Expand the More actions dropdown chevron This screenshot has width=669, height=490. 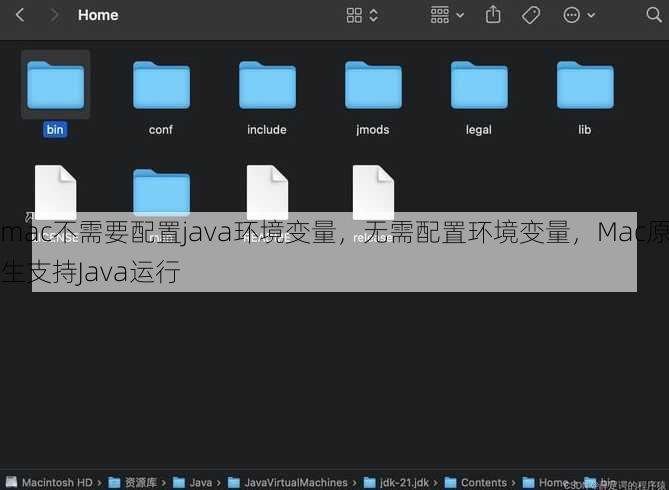point(591,15)
